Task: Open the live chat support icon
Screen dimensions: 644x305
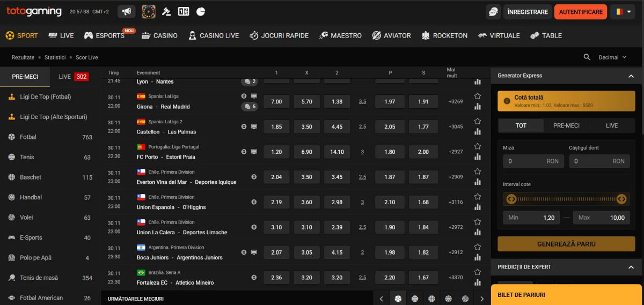Action: pyautogui.click(x=492, y=12)
